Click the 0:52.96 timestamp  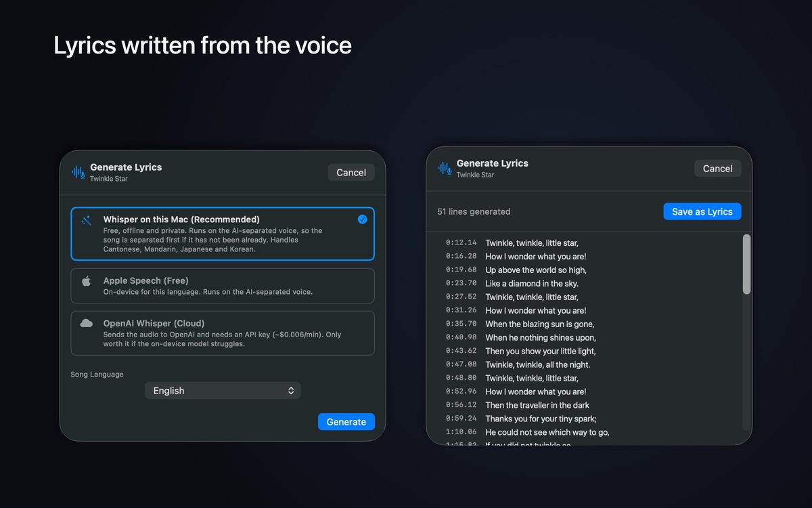[x=461, y=391]
